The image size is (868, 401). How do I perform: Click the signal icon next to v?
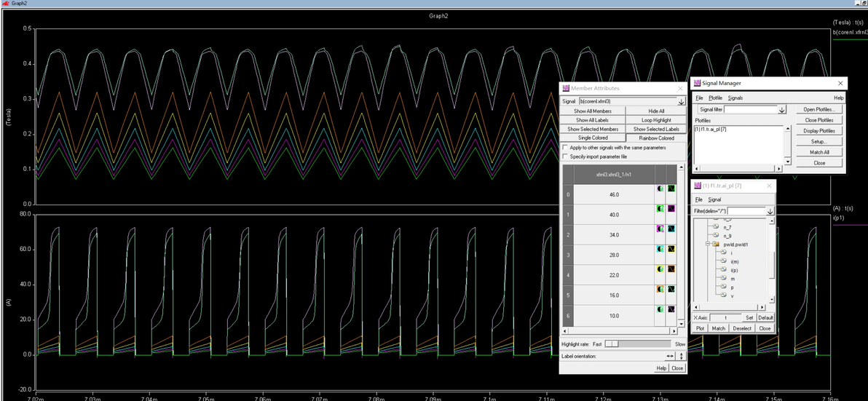(x=724, y=296)
